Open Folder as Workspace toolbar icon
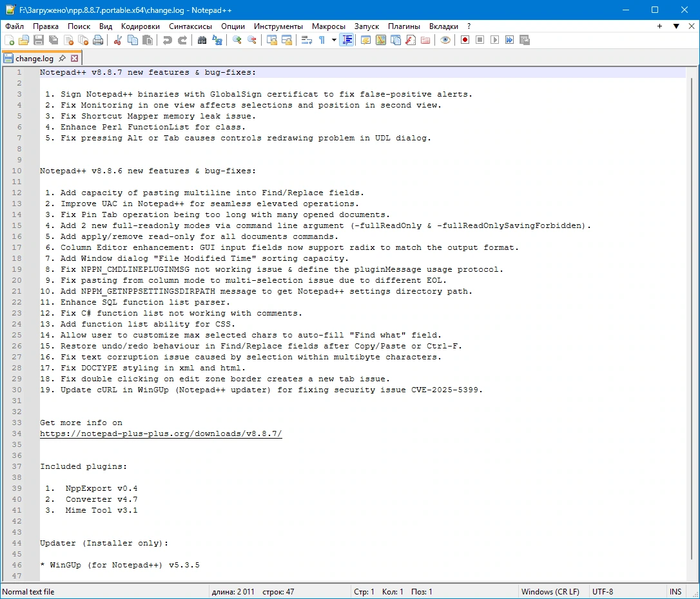Image resolution: width=700 pixels, height=599 pixels. 425,41
